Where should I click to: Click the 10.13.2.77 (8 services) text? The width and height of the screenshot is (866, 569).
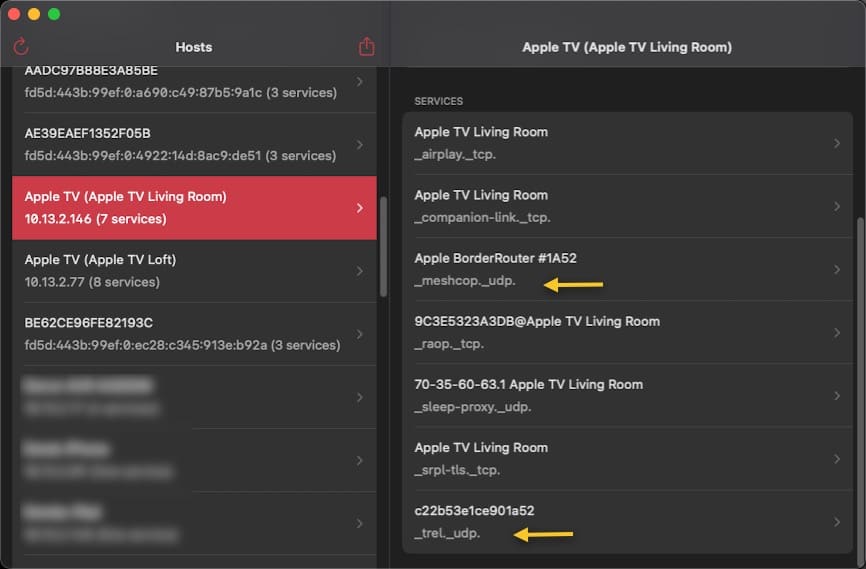tap(92, 282)
